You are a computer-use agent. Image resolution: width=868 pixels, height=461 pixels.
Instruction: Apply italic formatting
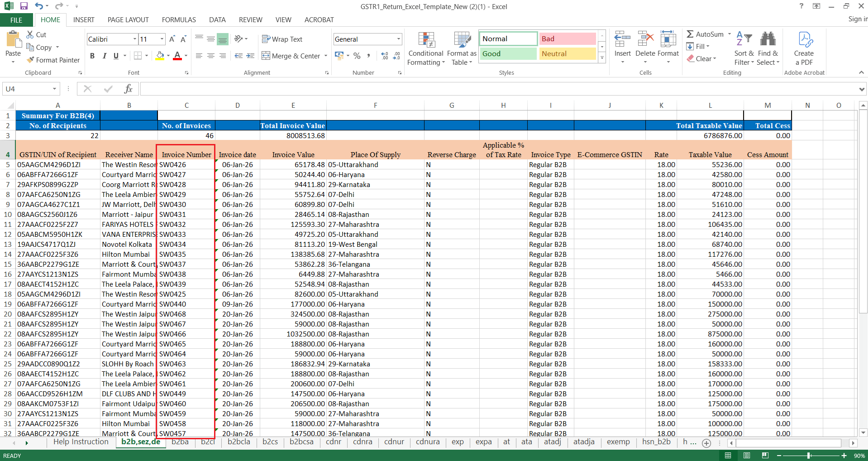tap(105, 56)
